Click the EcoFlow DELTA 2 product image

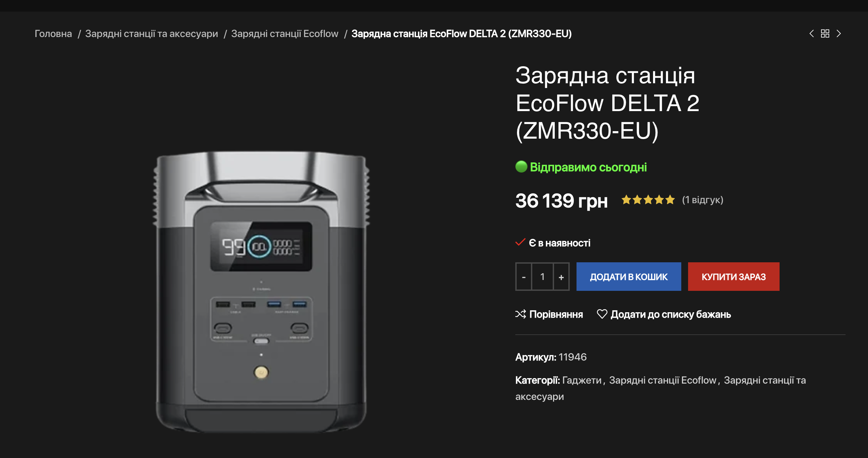261,292
